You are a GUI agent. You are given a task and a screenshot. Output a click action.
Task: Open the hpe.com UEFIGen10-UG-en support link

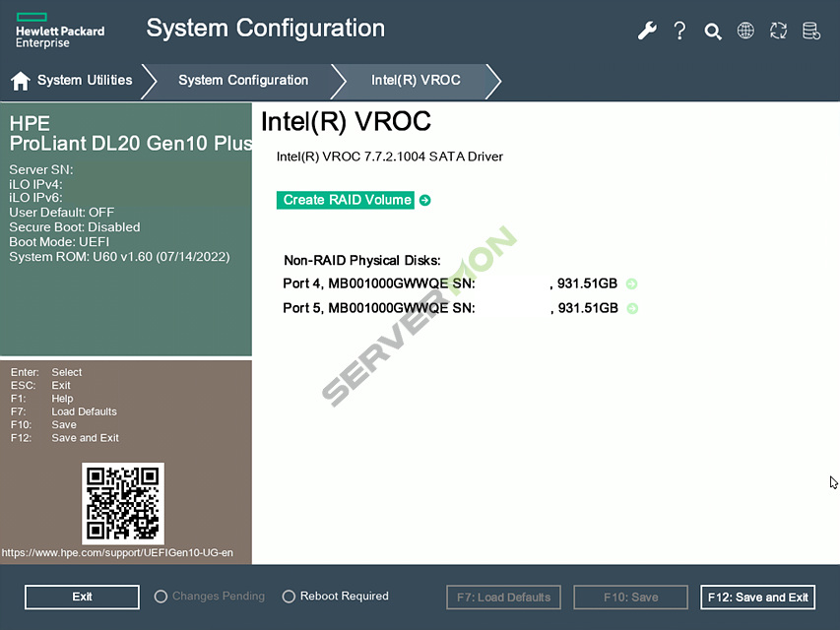(x=117, y=553)
